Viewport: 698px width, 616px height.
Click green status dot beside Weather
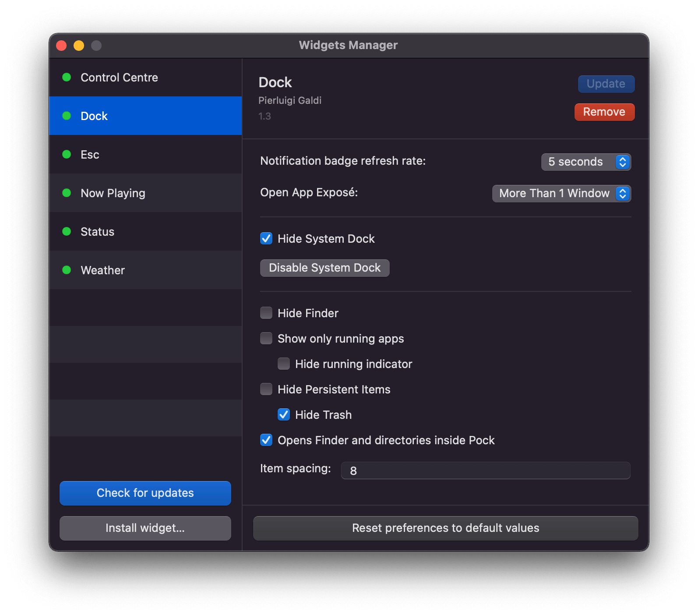pyautogui.click(x=67, y=270)
